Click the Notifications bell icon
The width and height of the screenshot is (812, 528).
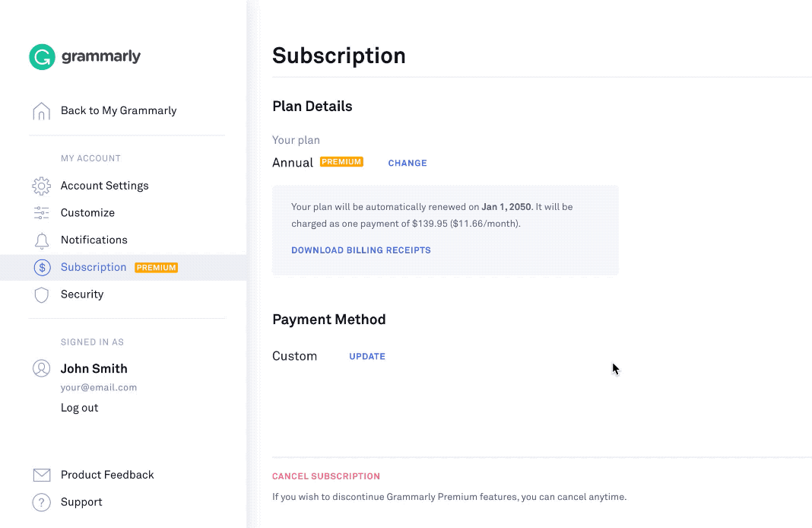pyautogui.click(x=42, y=240)
